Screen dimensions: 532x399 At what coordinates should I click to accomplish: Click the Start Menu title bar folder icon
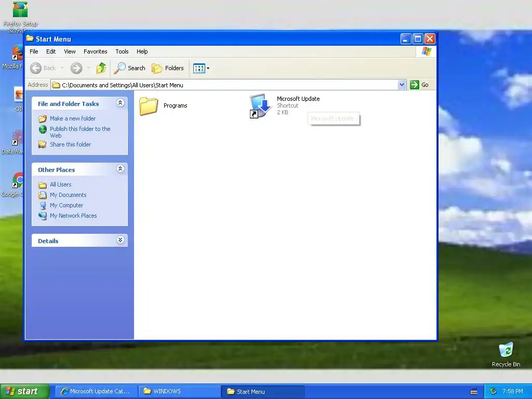tap(30, 38)
